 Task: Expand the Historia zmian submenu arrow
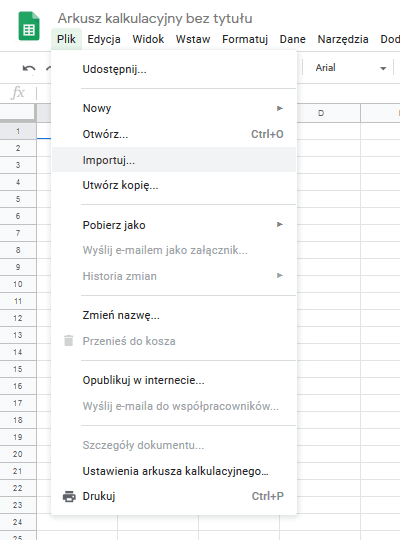280,276
